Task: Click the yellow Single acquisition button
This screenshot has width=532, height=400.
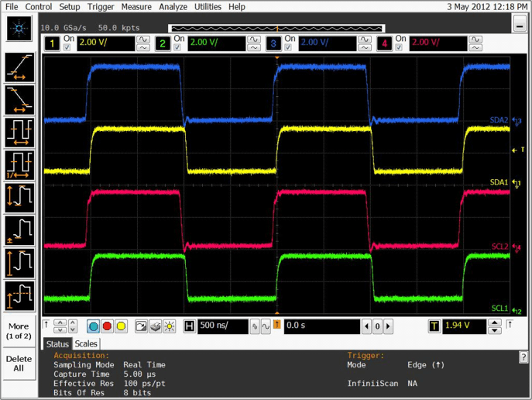Action: tap(121, 326)
